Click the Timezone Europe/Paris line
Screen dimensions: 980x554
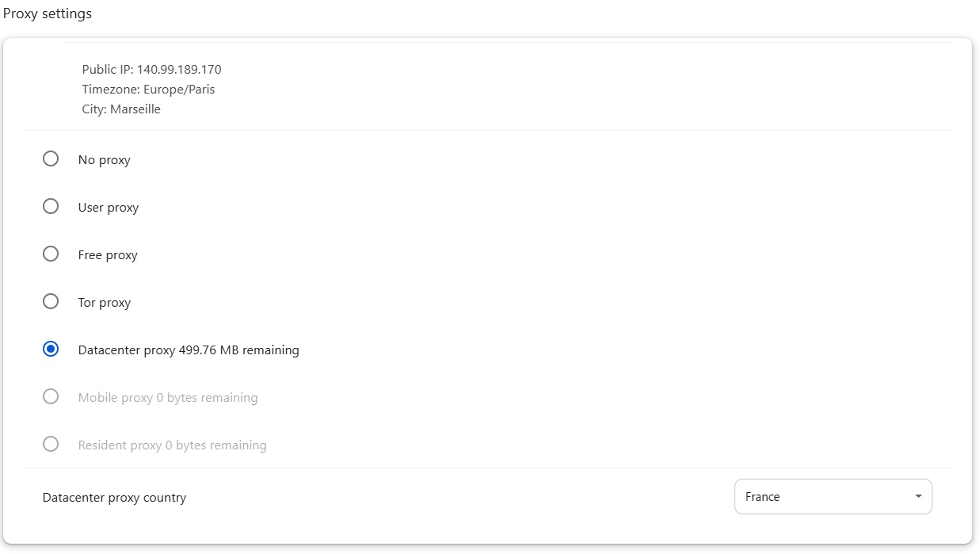(148, 90)
